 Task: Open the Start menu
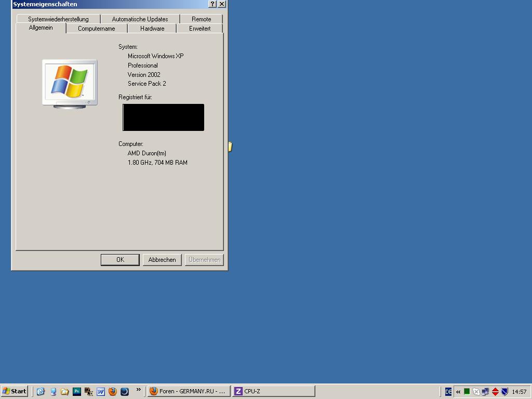tap(15, 391)
